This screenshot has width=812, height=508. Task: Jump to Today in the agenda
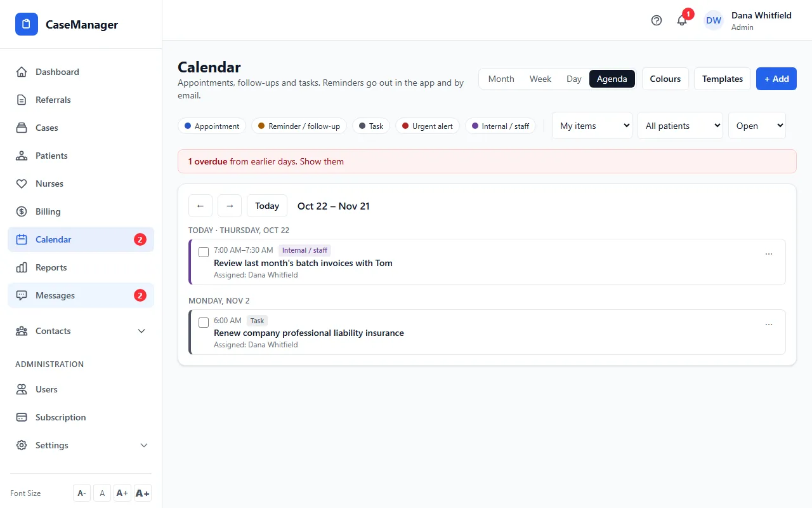pyautogui.click(x=267, y=206)
